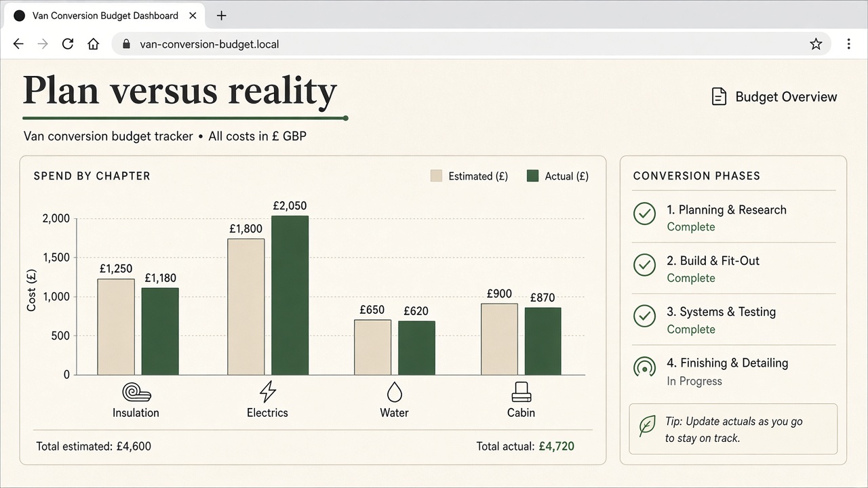Go to the browser home page
The image size is (868, 488).
94,44
